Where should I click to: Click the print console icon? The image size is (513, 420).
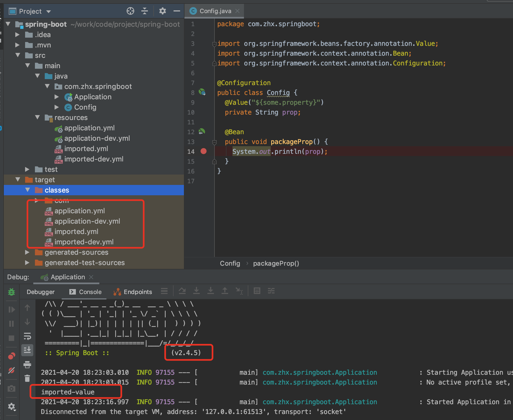pos(27,364)
